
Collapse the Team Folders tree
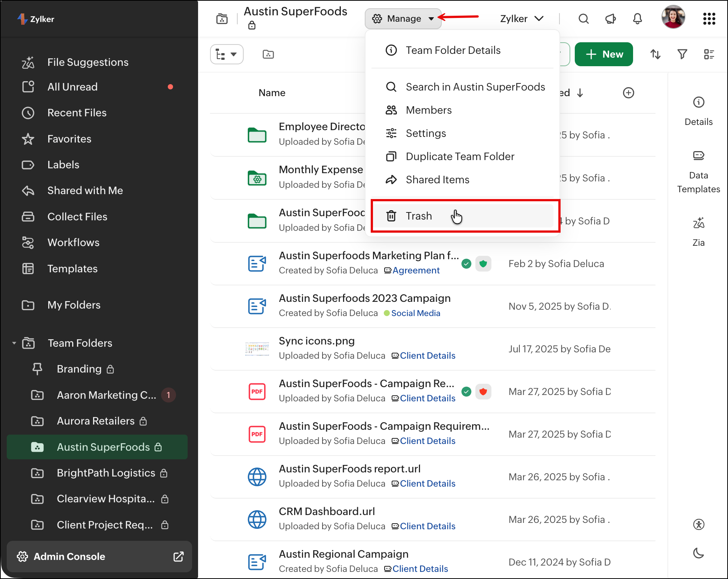[x=14, y=343]
